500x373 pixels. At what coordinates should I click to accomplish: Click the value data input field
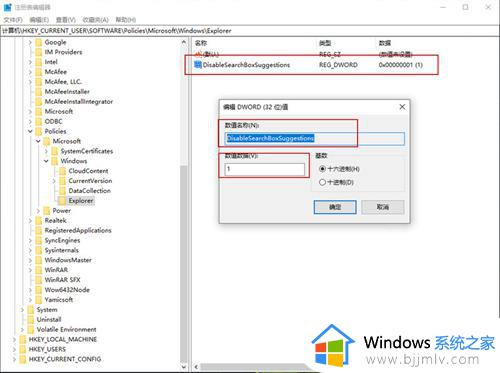[265, 169]
